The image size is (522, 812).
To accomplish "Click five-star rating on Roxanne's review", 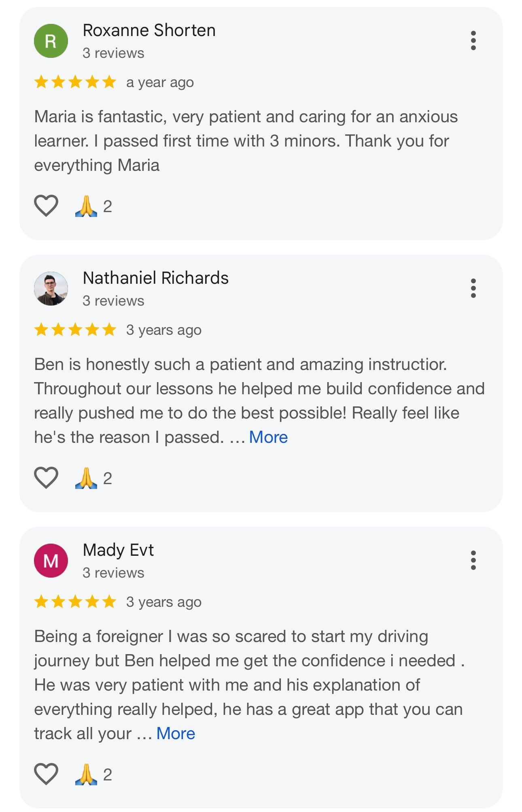I will coord(75,82).
